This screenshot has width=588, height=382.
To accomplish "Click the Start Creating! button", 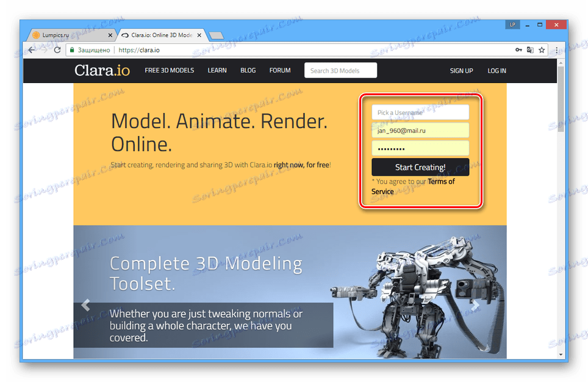I will (420, 167).
